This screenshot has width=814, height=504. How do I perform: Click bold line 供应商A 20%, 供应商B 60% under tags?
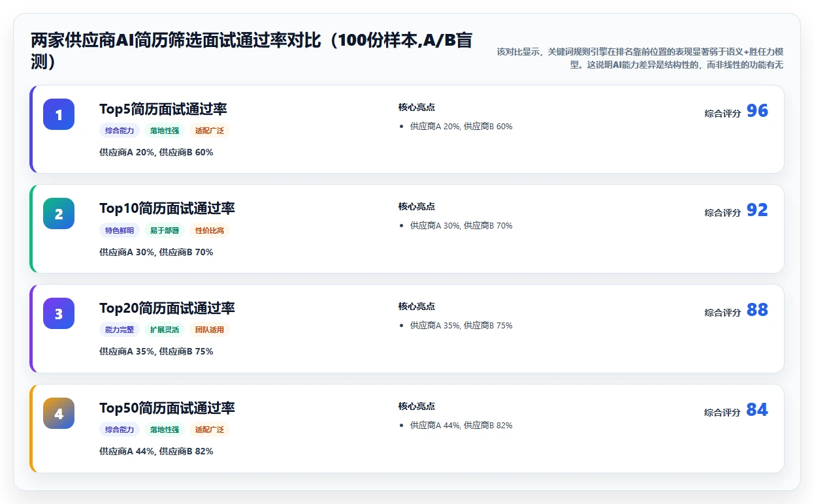point(156,152)
